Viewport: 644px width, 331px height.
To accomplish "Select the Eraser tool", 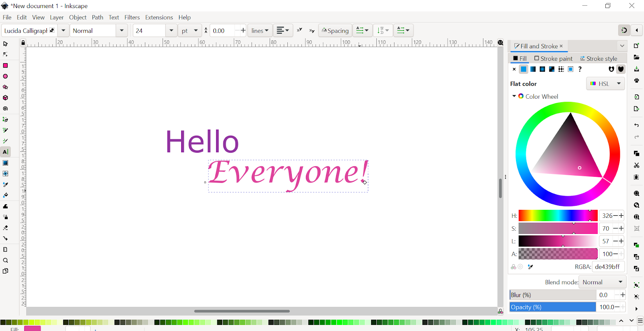I will click(x=5, y=228).
